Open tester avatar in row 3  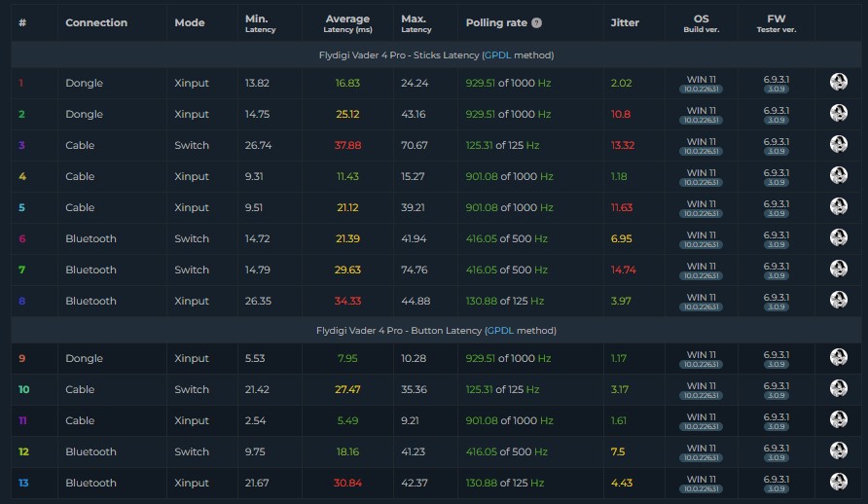pos(839,144)
